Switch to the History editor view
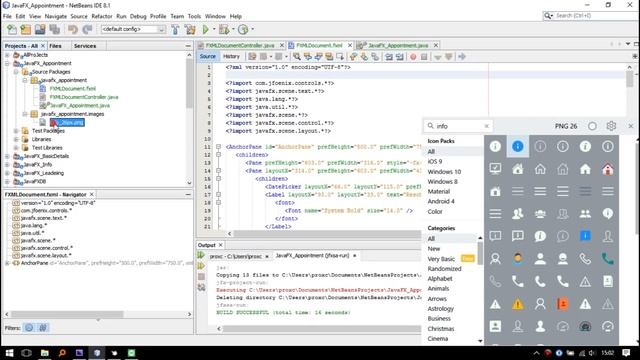The image size is (640, 360). 231,56
